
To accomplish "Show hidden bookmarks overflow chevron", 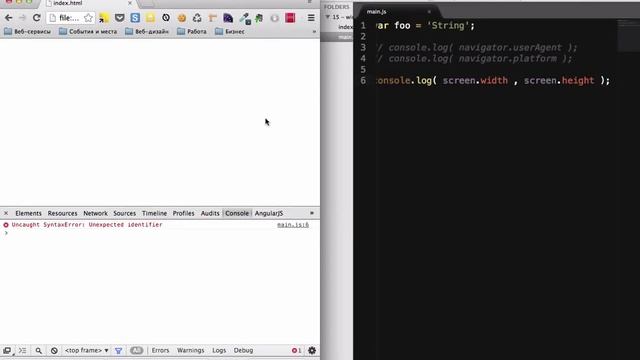I will click(x=314, y=31).
